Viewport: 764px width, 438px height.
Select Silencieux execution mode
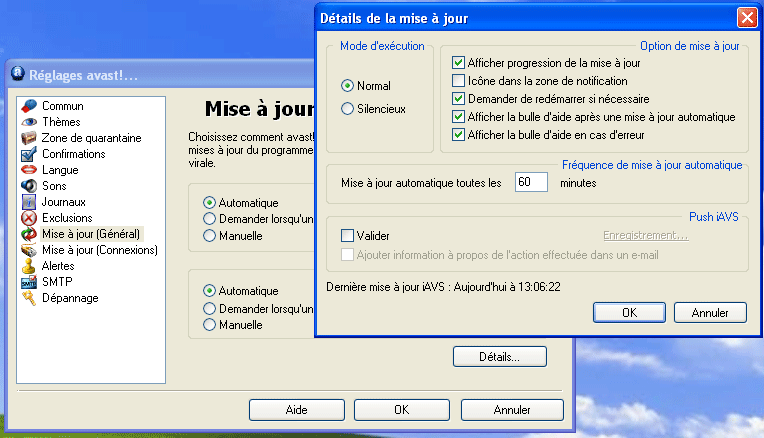point(347,109)
